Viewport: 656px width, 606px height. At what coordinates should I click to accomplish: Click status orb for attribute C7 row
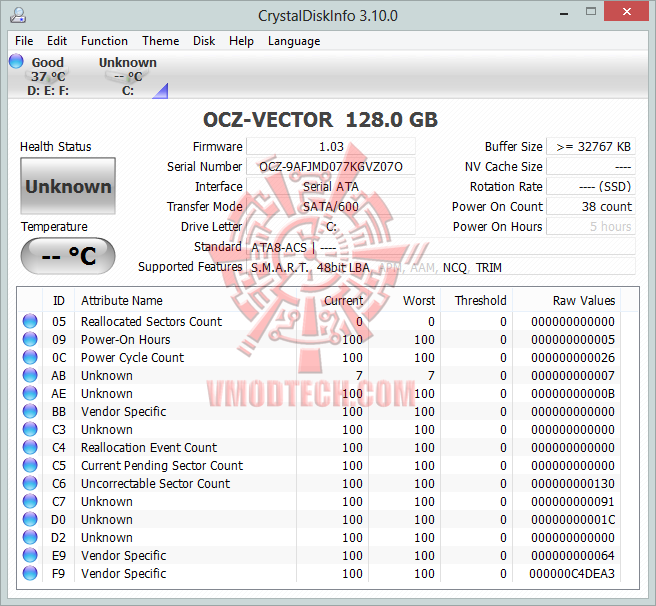pyautogui.click(x=30, y=501)
